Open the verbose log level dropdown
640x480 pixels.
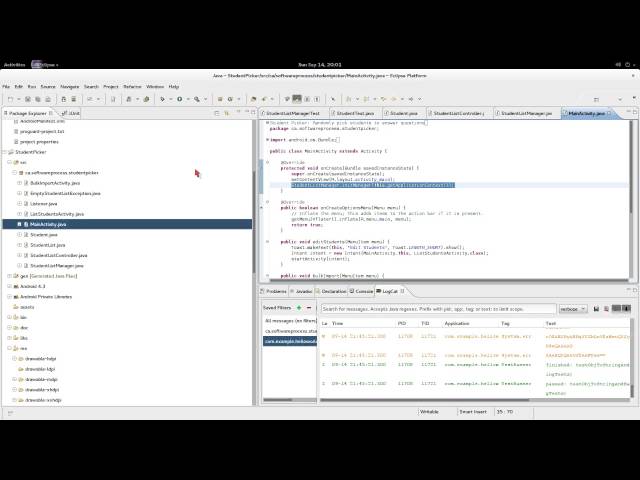pos(573,309)
